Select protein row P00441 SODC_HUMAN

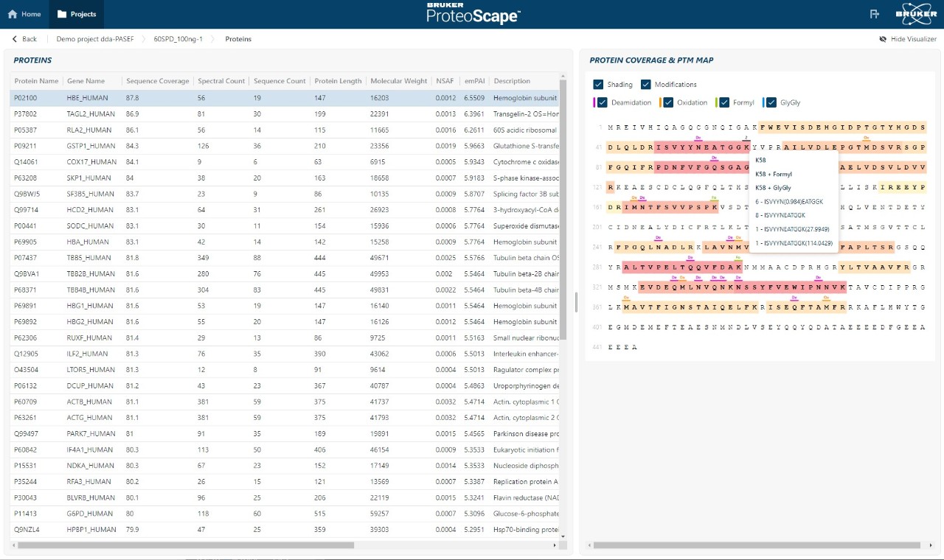point(285,225)
